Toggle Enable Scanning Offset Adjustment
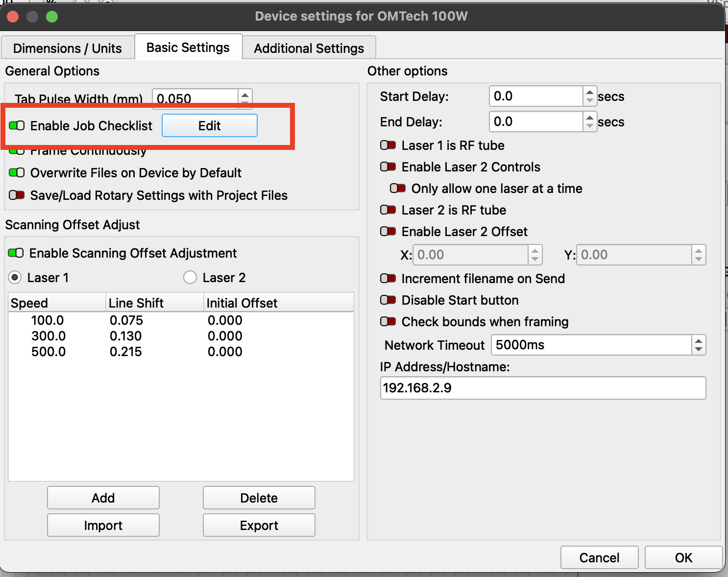The width and height of the screenshot is (728, 577). click(x=16, y=253)
